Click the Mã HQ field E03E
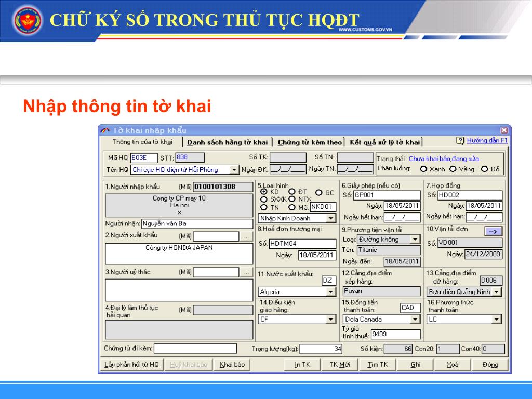This screenshot has width=532, height=399. click(x=144, y=158)
